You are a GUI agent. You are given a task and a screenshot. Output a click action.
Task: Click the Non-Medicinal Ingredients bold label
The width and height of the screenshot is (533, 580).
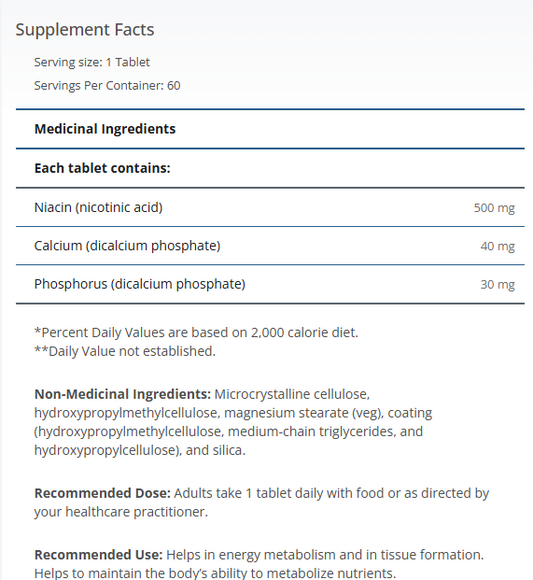(x=122, y=394)
